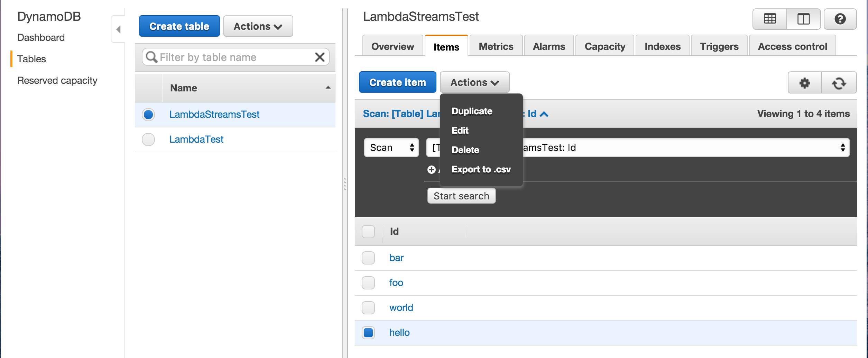868x358 pixels.
Task: Open the Scan type dropdown
Action: [391, 148]
